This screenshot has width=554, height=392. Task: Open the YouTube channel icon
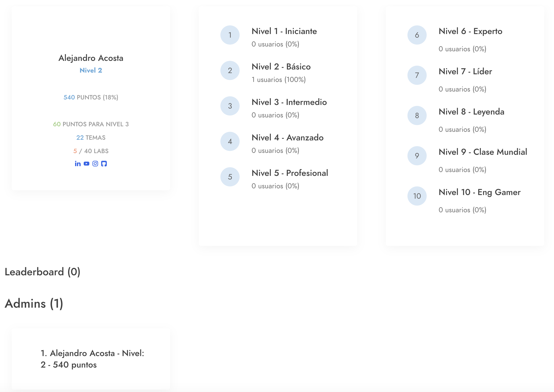87,164
